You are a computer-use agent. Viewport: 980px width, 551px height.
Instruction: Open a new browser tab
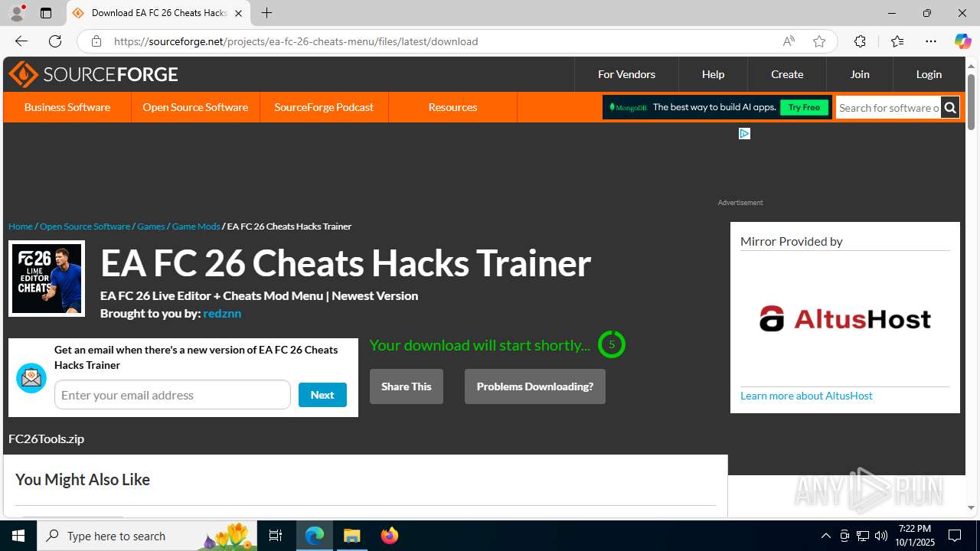[266, 13]
